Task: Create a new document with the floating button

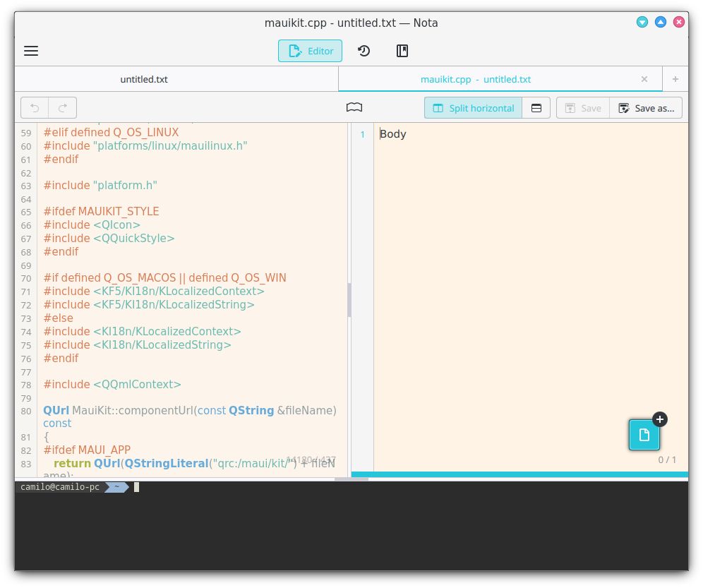Action: tap(644, 434)
